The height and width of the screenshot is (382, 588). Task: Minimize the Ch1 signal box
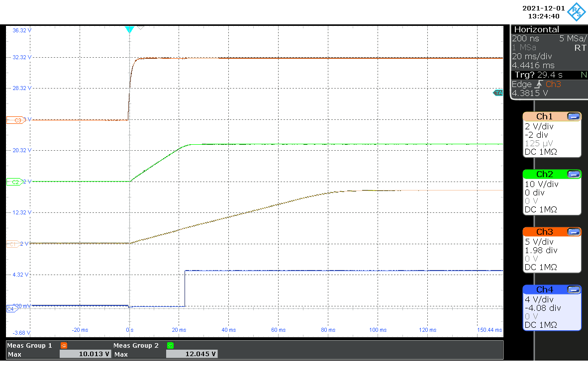tap(574, 116)
